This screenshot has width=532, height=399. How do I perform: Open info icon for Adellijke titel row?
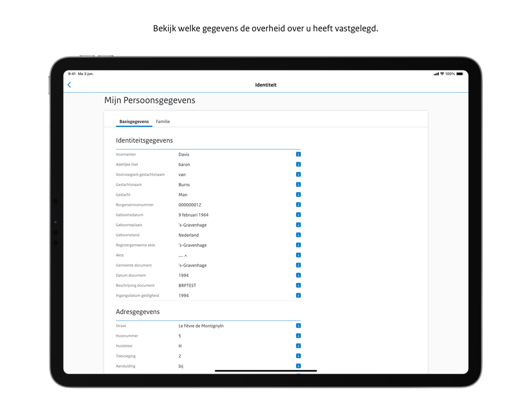298,164
